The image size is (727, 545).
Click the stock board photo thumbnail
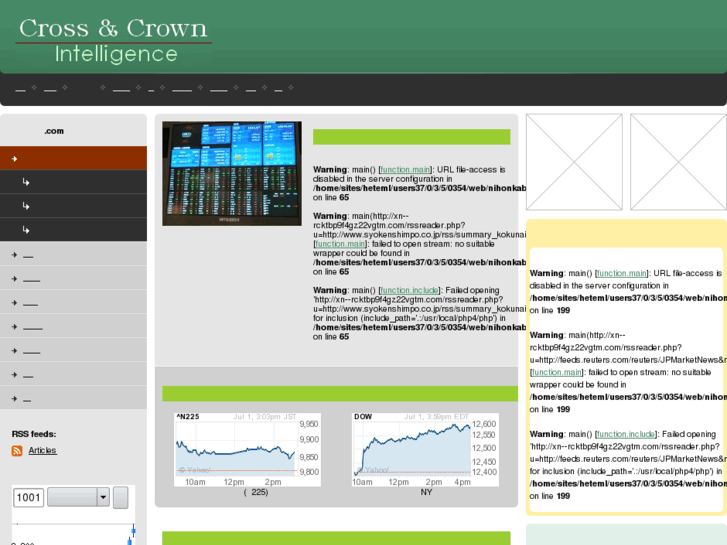click(232, 173)
